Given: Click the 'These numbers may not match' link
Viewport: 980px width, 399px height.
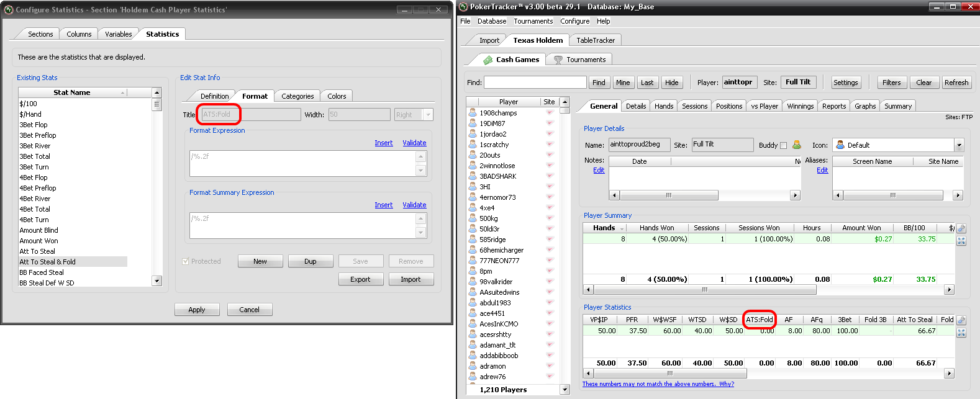Looking at the screenshot, I should pos(658,384).
